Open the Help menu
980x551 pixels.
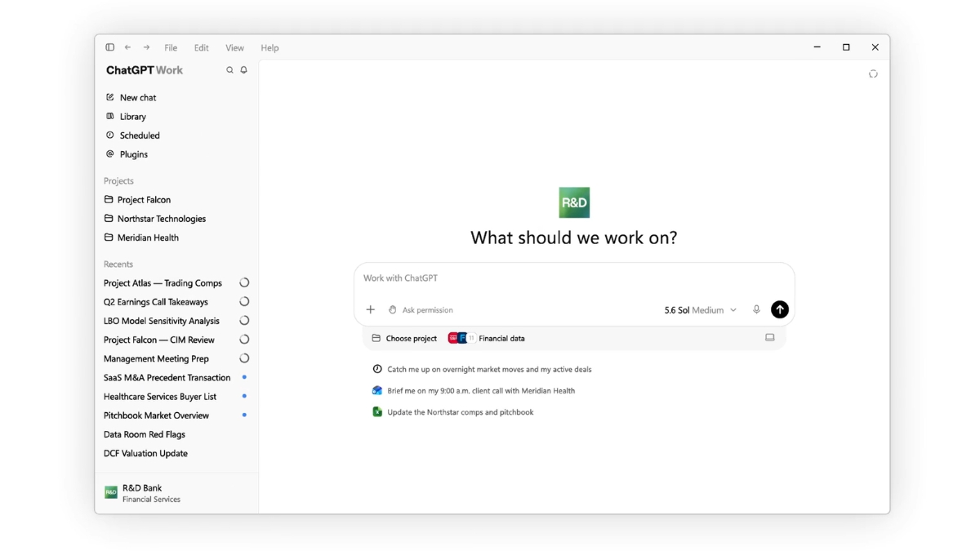(x=269, y=48)
